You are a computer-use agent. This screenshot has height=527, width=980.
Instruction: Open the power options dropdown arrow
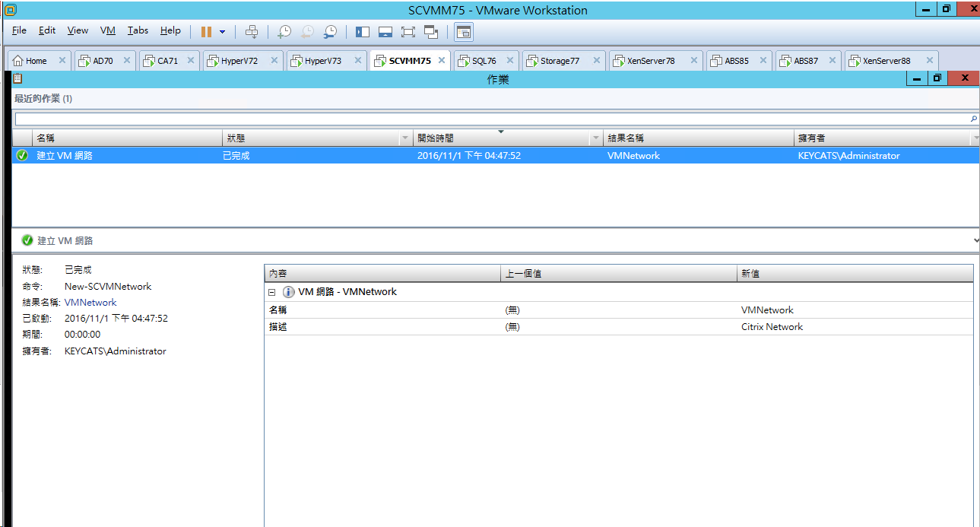[222, 32]
